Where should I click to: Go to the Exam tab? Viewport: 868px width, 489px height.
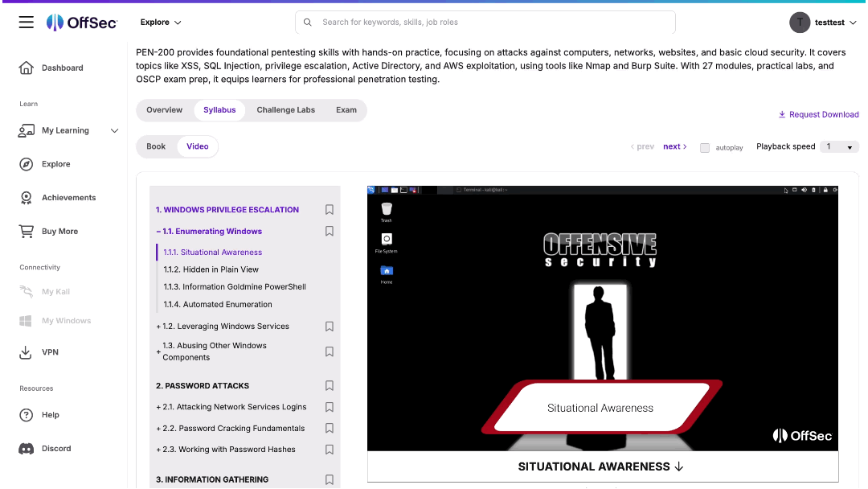[346, 110]
